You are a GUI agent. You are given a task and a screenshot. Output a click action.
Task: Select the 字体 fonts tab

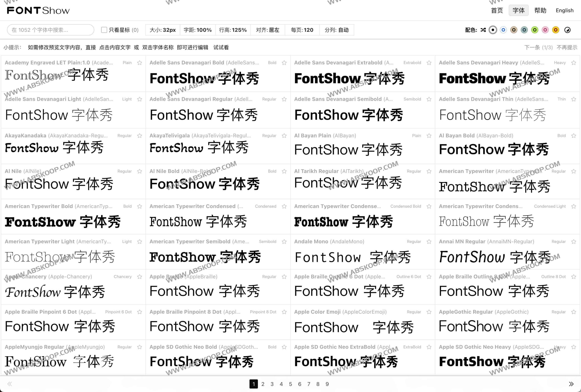519,10
